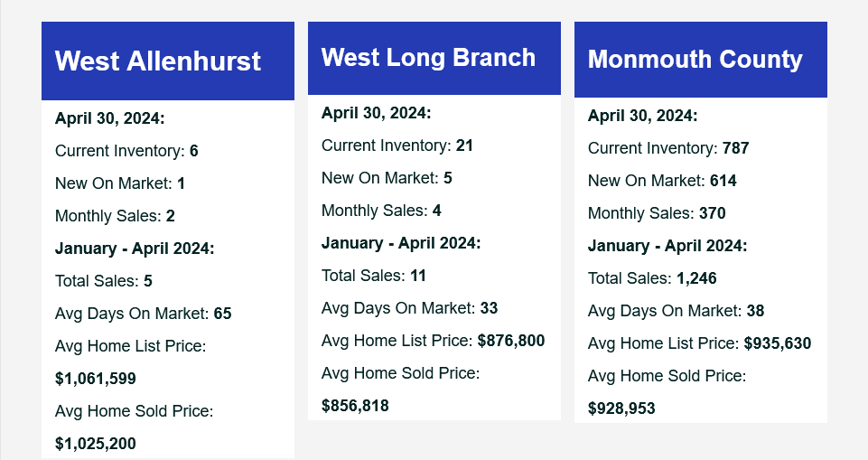Select West Allenhurst Avg Days On Market
Screen dimensions: 868x460
tap(143, 314)
